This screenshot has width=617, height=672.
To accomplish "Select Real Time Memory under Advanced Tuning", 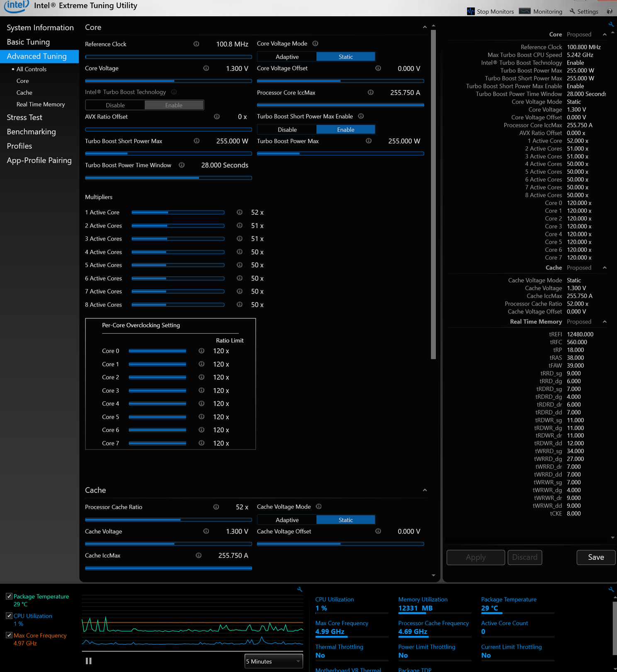I will [41, 104].
